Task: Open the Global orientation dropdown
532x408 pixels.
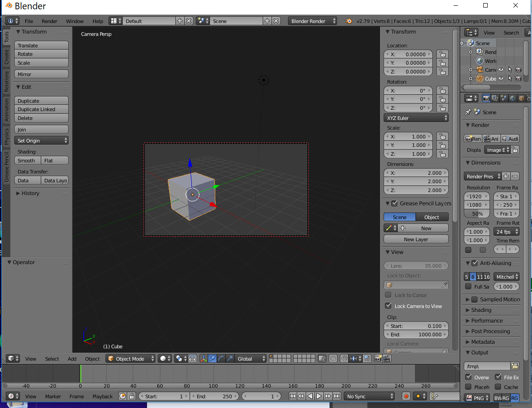Action: (x=251, y=358)
